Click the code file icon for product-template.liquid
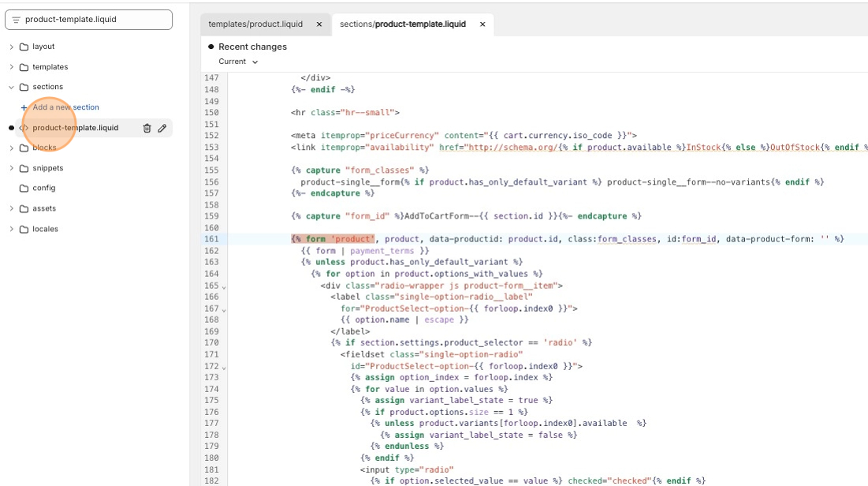 [24, 128]
